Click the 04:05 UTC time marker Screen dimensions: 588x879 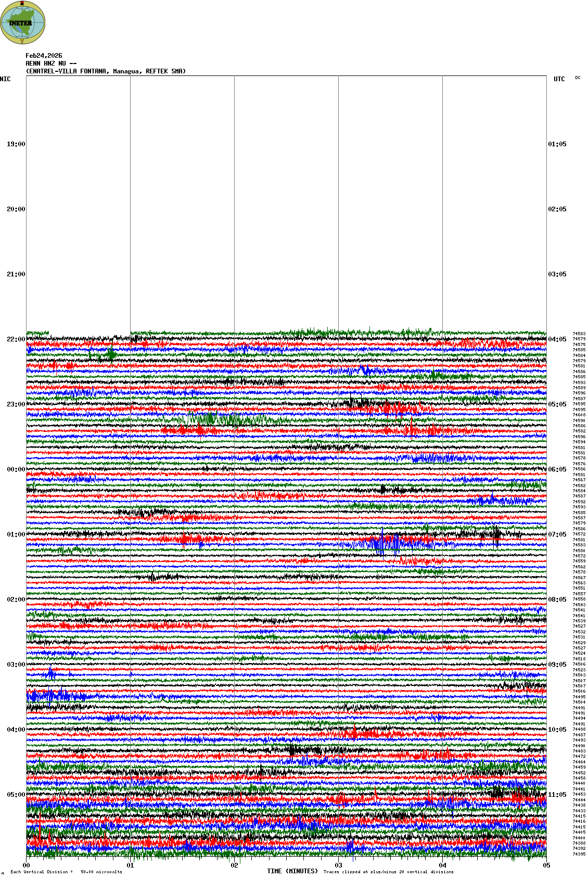pos(557,339)
